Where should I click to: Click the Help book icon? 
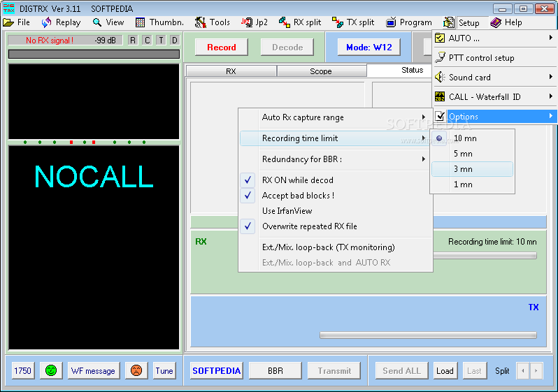coord(496,22)
